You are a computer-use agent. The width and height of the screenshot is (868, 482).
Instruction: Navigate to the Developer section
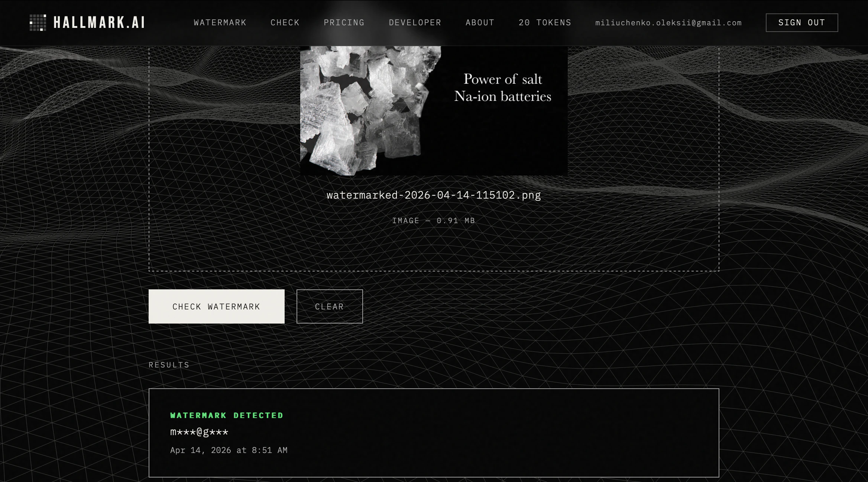[415, 23]
